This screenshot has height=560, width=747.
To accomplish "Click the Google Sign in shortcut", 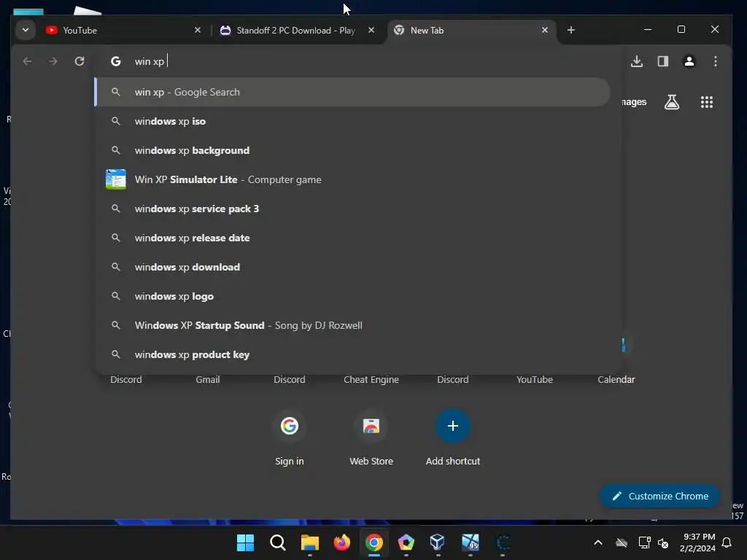I will (289, 438).
